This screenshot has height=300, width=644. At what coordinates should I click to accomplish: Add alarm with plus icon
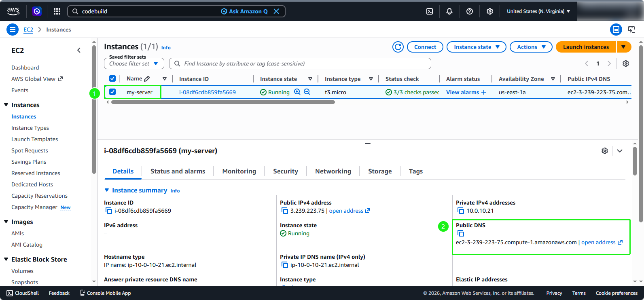484,92
